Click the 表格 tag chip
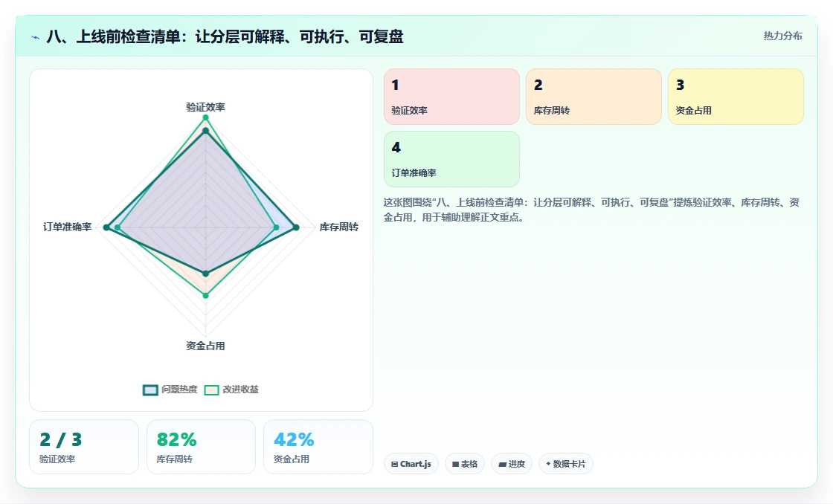Viewport: 833px width, 504px height. coord(464,464)
